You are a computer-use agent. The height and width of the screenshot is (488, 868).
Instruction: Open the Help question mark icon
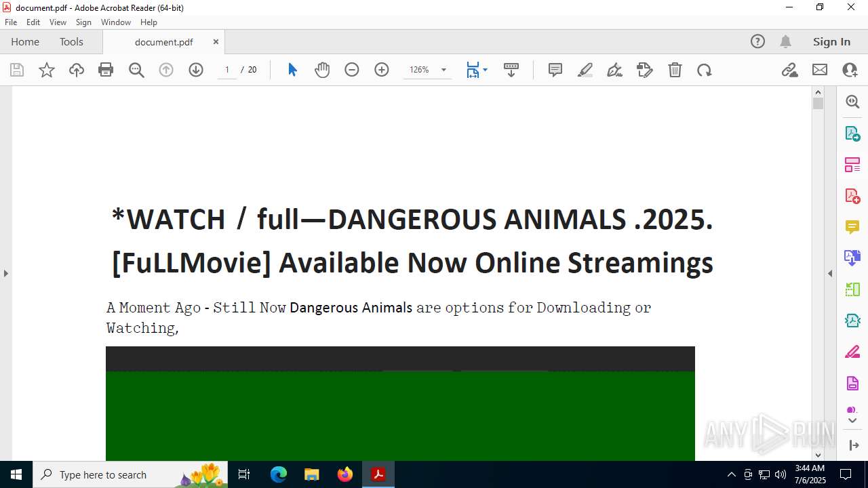point(757,41)
